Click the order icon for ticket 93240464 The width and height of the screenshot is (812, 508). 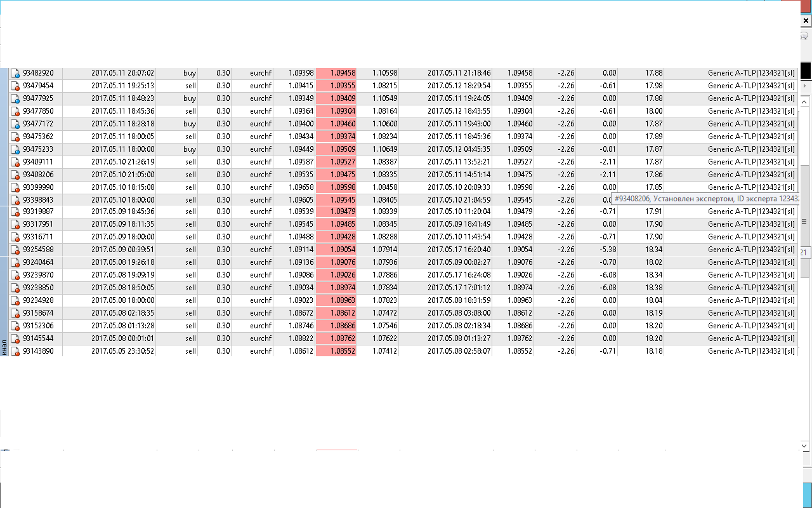click(x=15, y=262)
